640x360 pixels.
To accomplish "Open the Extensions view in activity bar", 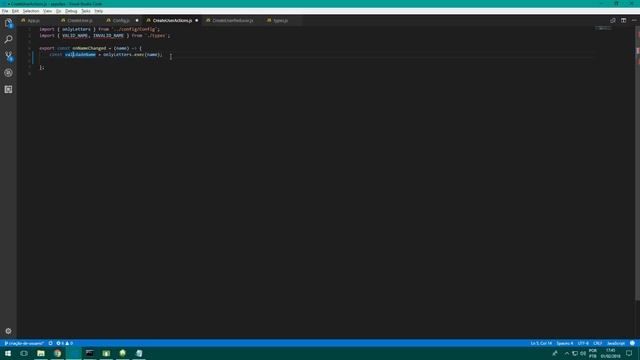I will [x=8, y=89].
